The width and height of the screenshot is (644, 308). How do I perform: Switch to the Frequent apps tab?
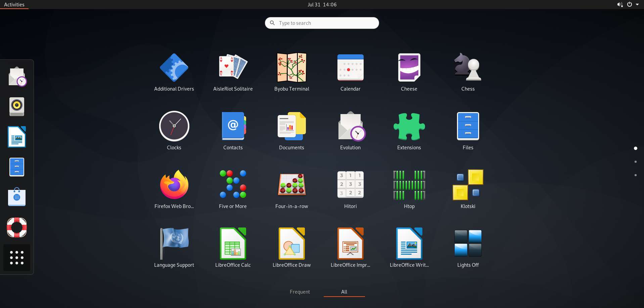(x=300, y=292)
